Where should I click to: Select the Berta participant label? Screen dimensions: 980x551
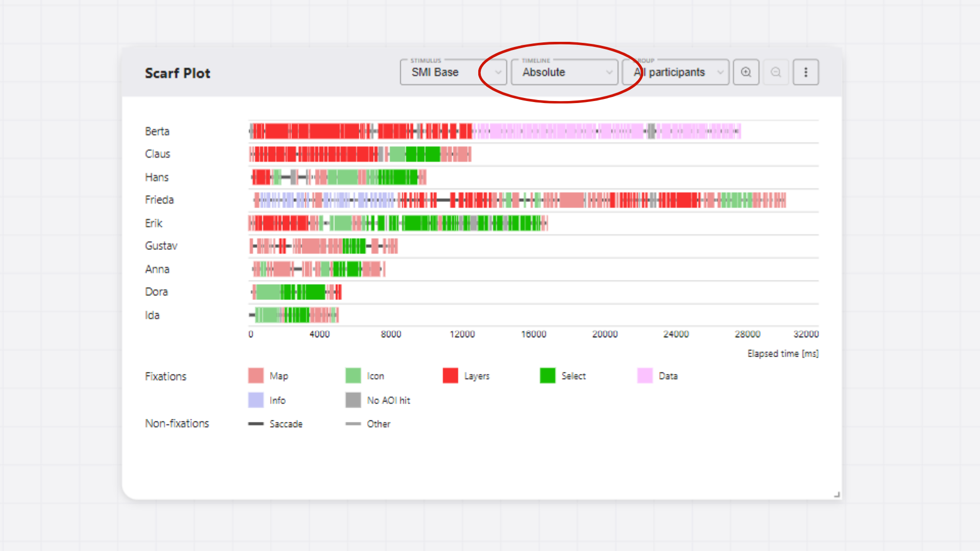pos(157,131)
